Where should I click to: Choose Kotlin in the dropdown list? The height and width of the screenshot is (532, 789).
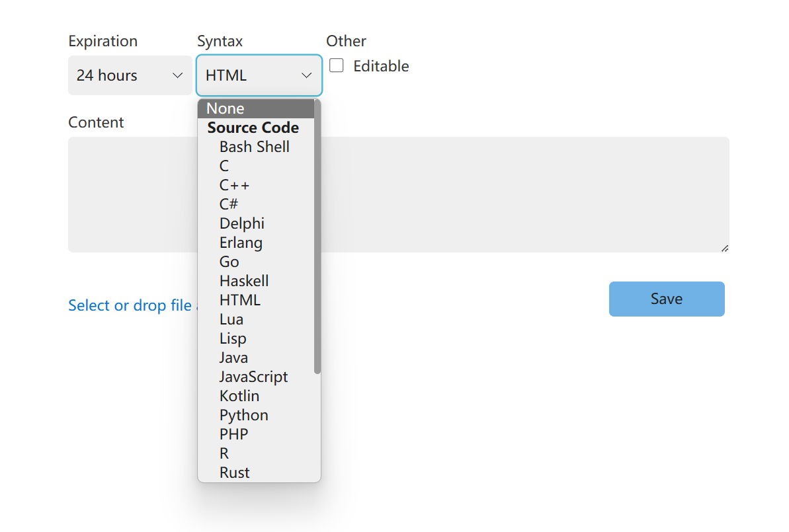click(239, 396)
